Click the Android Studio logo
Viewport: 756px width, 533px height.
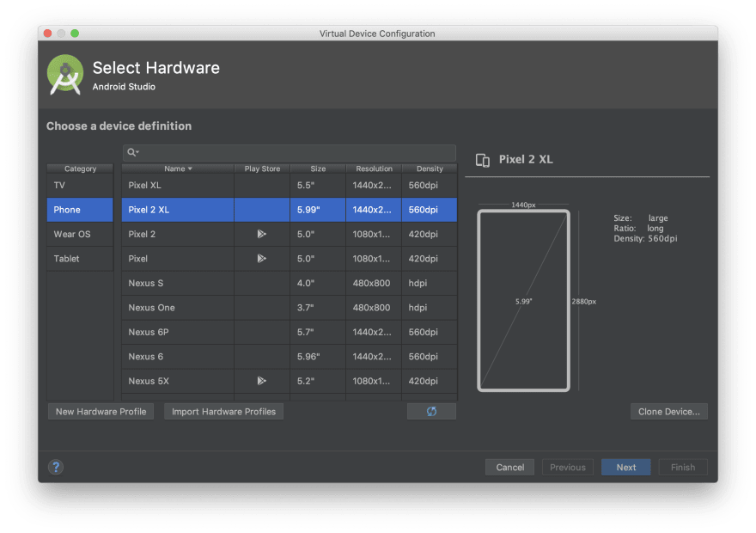65,75
